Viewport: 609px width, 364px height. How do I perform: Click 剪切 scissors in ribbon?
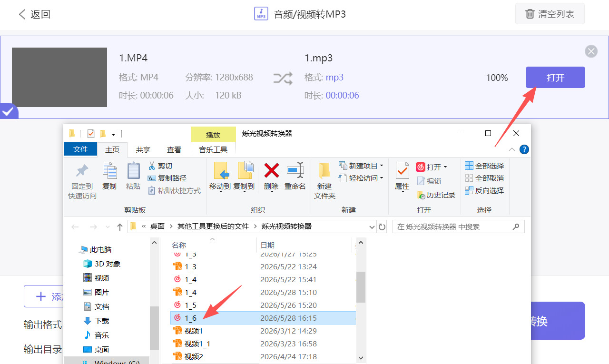[x=160, y=166]
